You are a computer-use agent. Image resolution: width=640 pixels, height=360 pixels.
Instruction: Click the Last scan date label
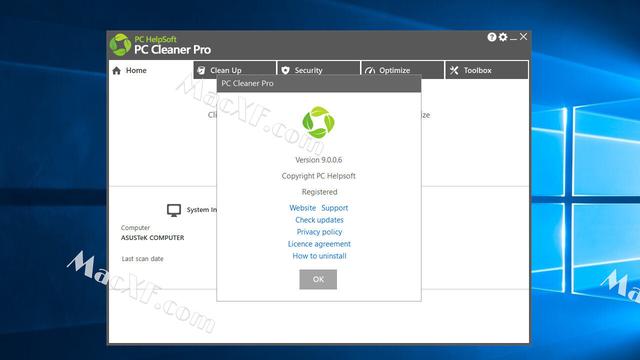coord(142,259)
